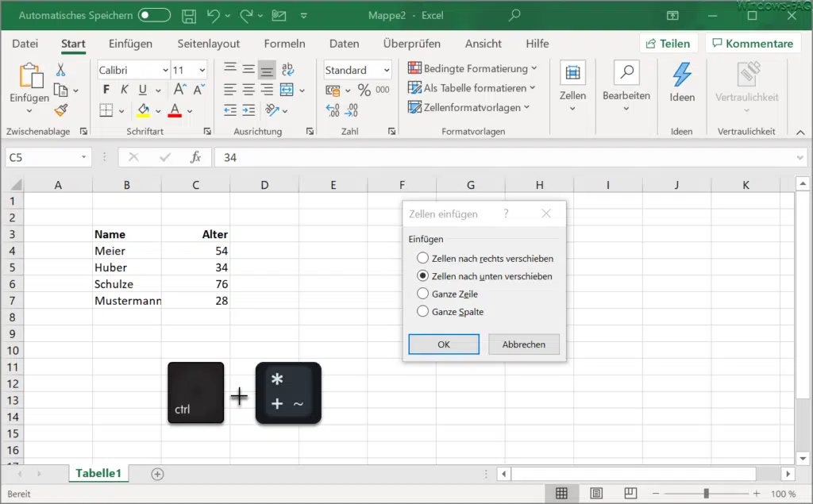This screenshot has height=504, width=813.
Task: Open the Daten ribbon tab
Action: pos(344,44)
